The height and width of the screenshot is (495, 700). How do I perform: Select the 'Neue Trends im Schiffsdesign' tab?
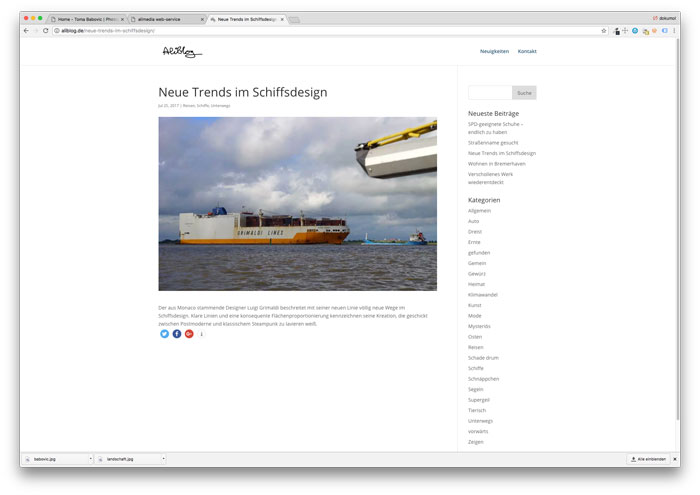click(246, 20)
